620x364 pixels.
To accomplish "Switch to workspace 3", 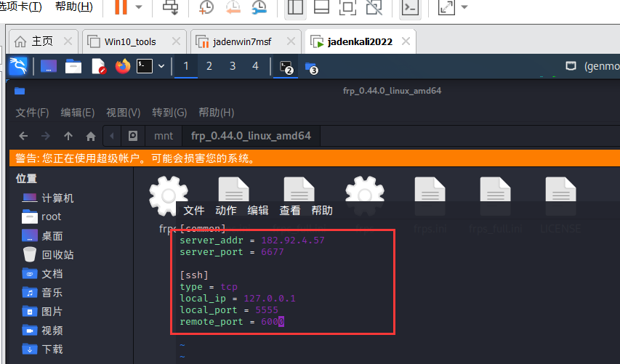I will 233,66.
